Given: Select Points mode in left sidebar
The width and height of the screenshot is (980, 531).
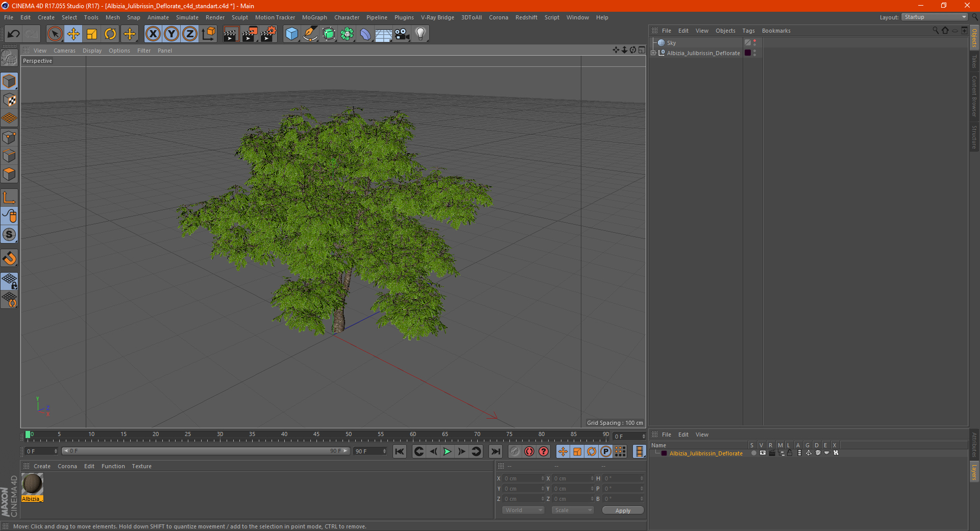Looking at the screenshot, I should (x=10, y=137).
